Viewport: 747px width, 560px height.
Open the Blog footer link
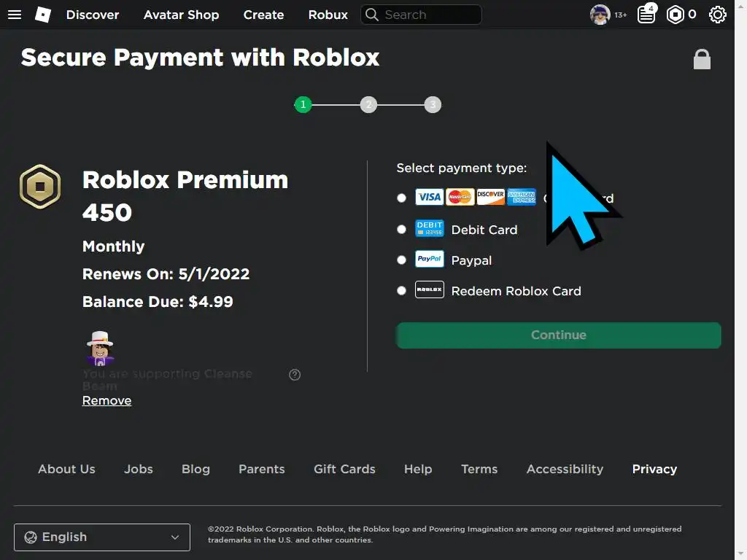tap(196, 469)
